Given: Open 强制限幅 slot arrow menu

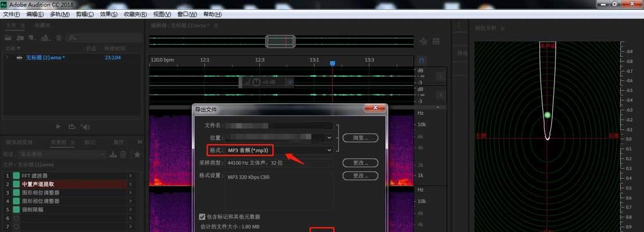Looking at the screenshot, I should click(131, 209).
